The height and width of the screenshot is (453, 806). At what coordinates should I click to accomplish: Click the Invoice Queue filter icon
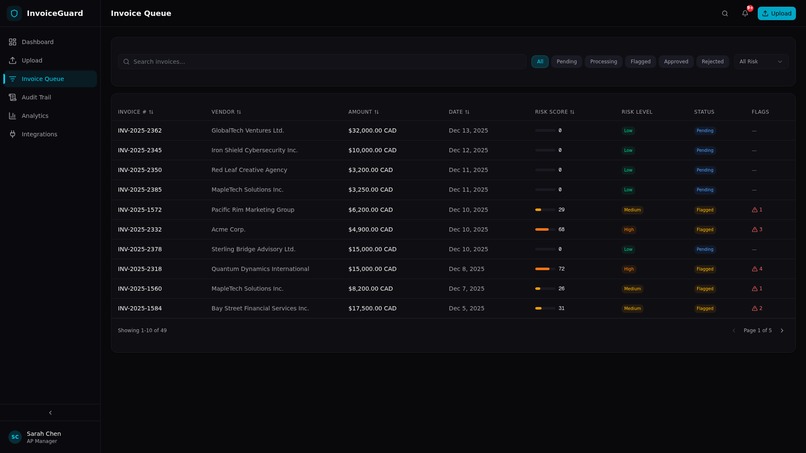click(12, 79)
